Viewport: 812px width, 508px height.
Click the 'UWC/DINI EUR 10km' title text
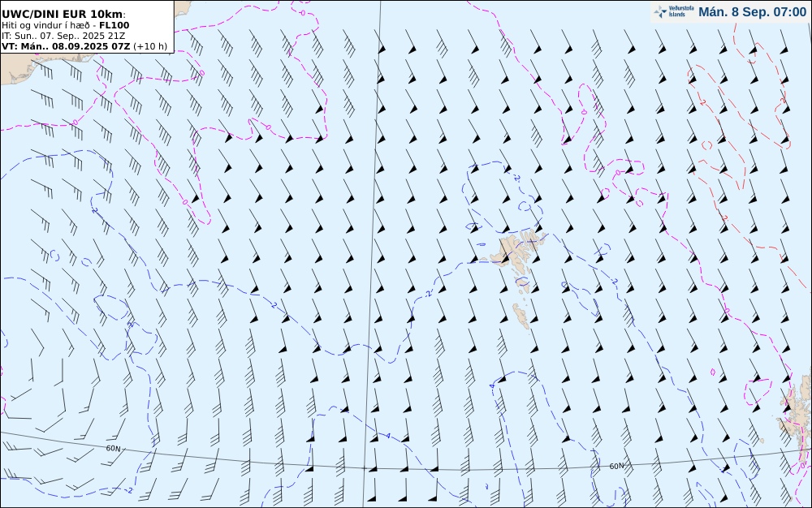click(x=63, y=15)
